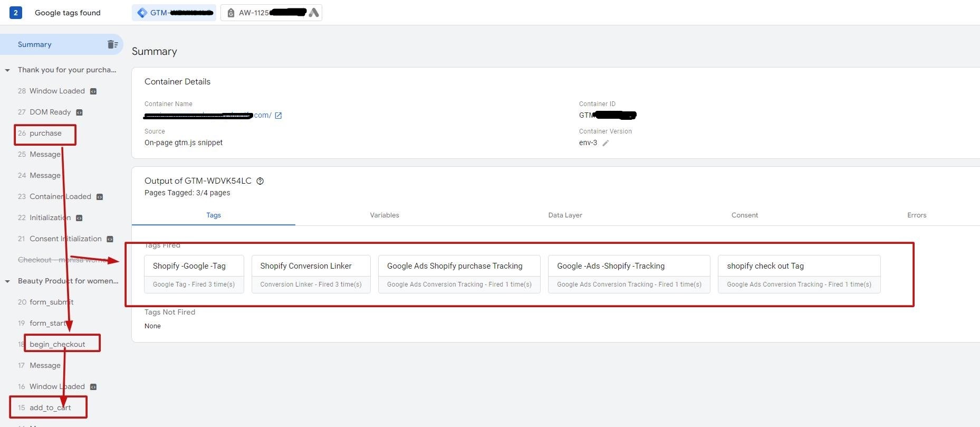Click the GTM diamond logo icon

click(x=142, y=13)
